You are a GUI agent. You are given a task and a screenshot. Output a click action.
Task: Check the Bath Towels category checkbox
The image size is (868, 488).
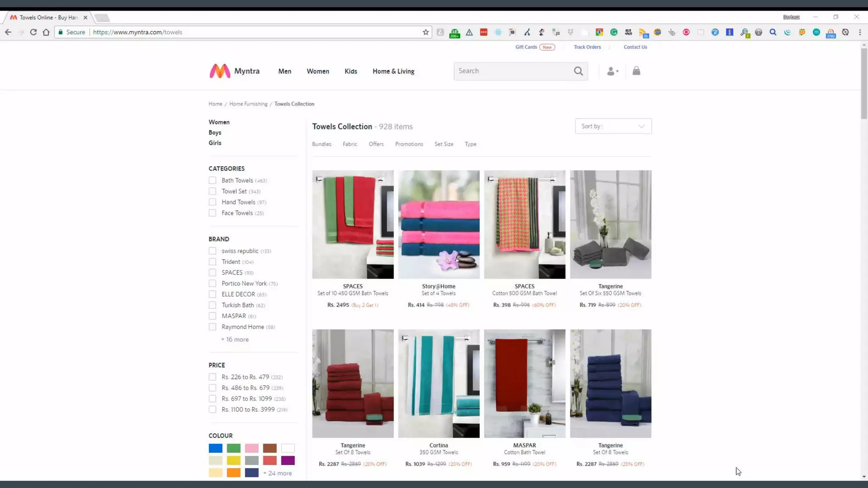tap(212, 180)
